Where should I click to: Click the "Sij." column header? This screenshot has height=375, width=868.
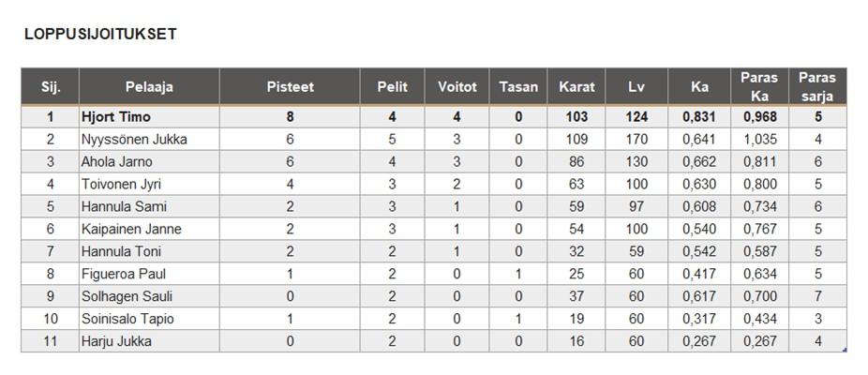tap(51, 86)
